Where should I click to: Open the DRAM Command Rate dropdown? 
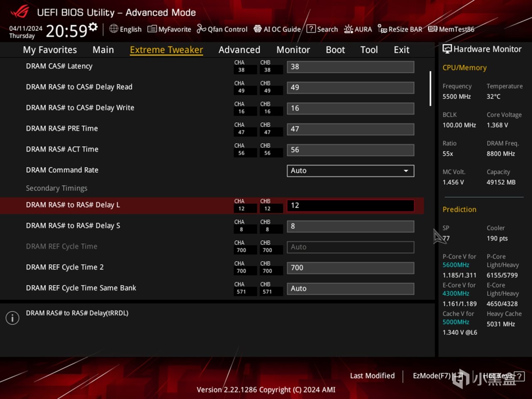coord(350,171)
